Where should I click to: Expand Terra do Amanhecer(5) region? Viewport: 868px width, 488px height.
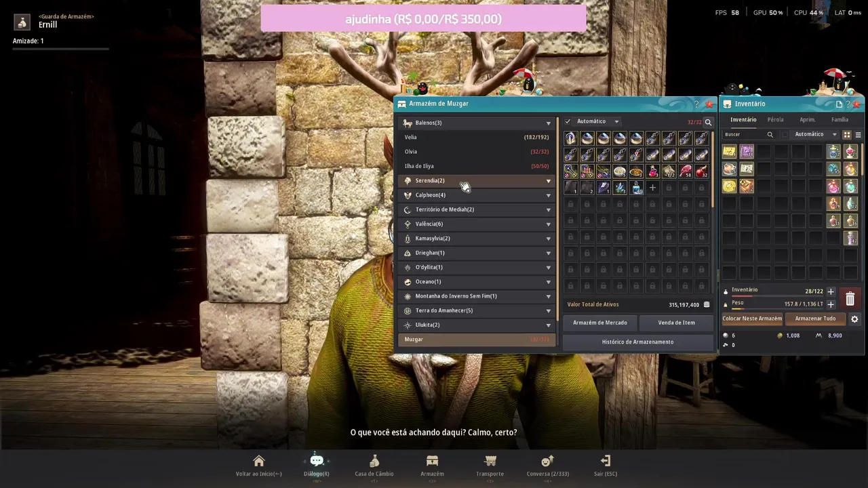(x=477, y=310)
